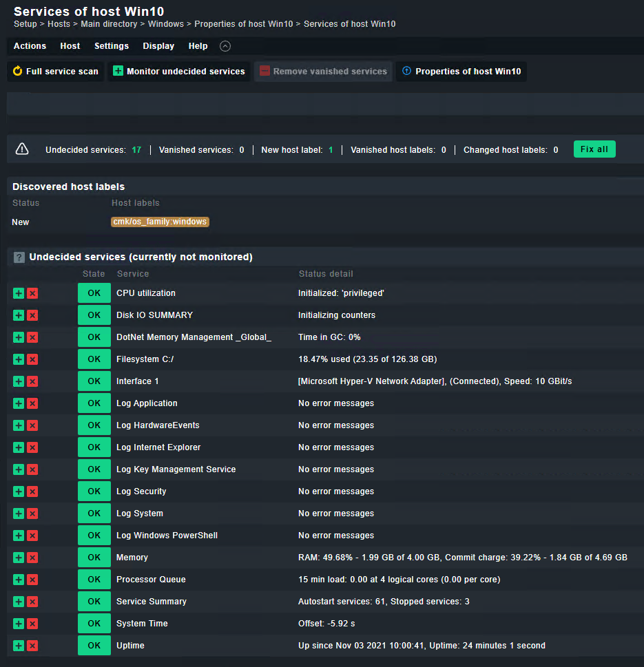The width and height of the screenshot is (644, 667).
Task: Click question mark icon by Undecided services
Action: 19,257
